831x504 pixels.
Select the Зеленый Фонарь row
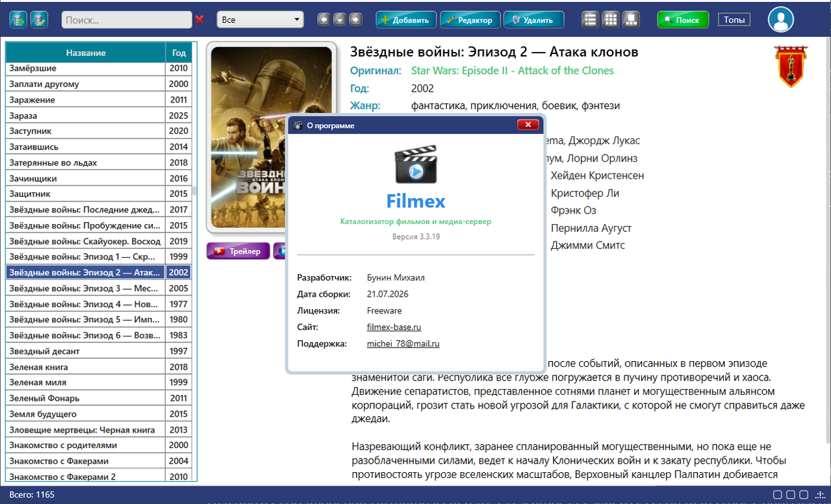[x=99, y=397]
